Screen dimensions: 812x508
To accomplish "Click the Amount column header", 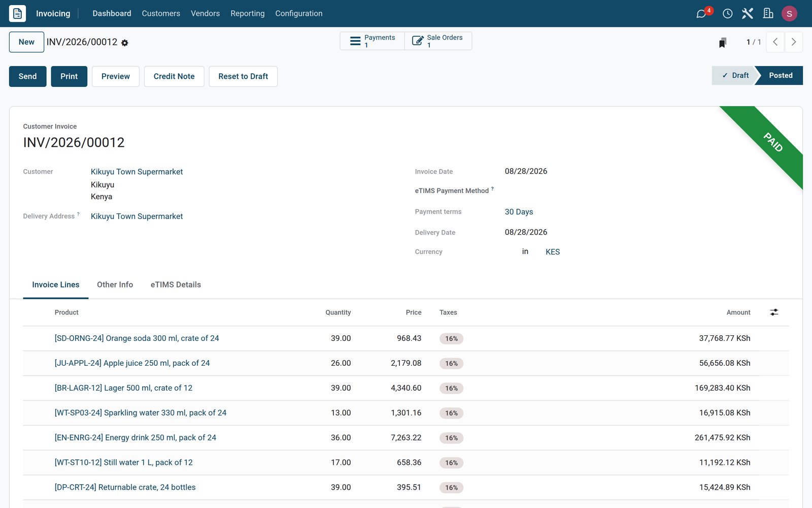I will 738,312.
